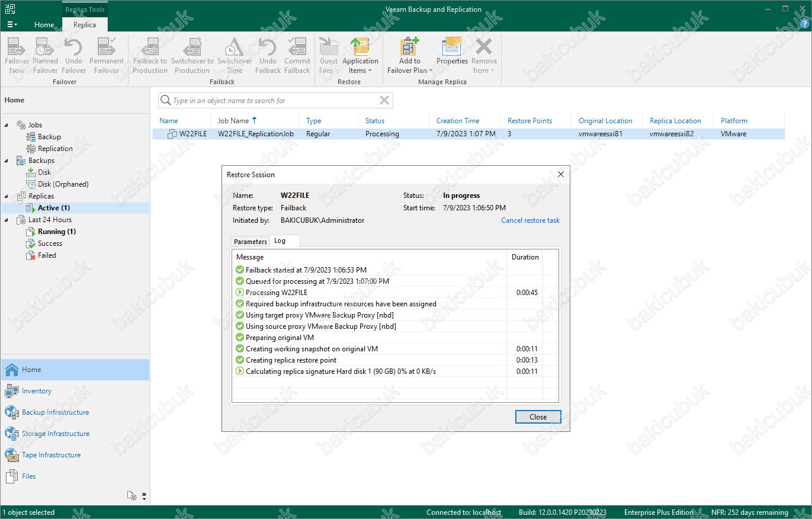Select the Success tree item
Viewport: 812px width, 519px height.
[x=50, y=244]
